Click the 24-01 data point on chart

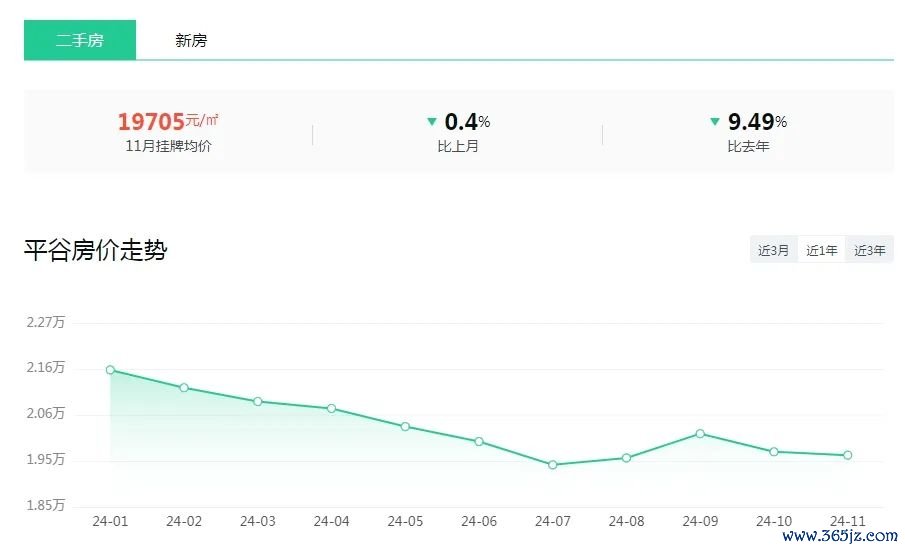coord(110,370)
